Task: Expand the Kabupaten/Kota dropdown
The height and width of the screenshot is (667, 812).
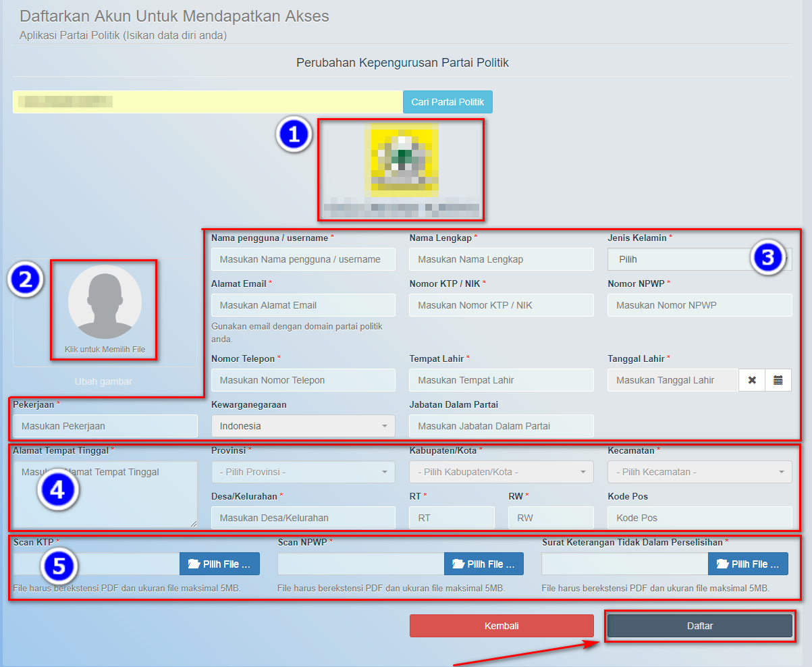Action: [501, 472]
